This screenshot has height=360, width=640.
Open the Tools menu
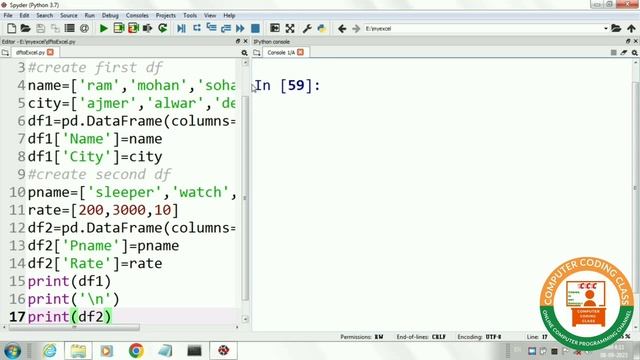(190, 16)
